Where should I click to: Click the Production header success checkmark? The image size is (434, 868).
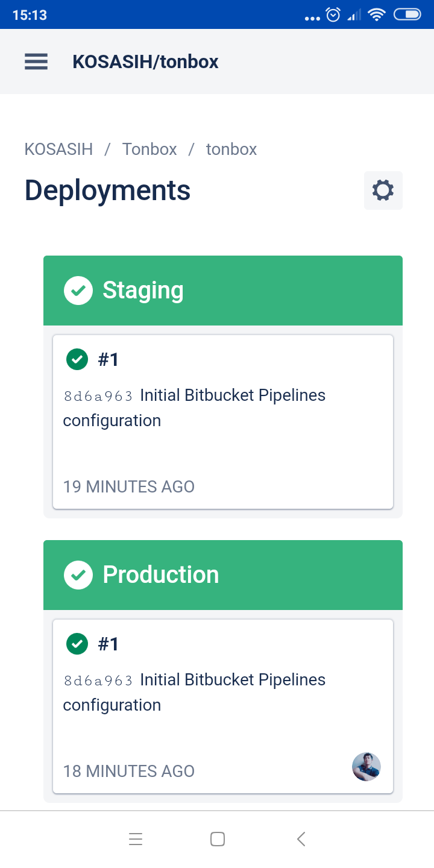[78, 575]
